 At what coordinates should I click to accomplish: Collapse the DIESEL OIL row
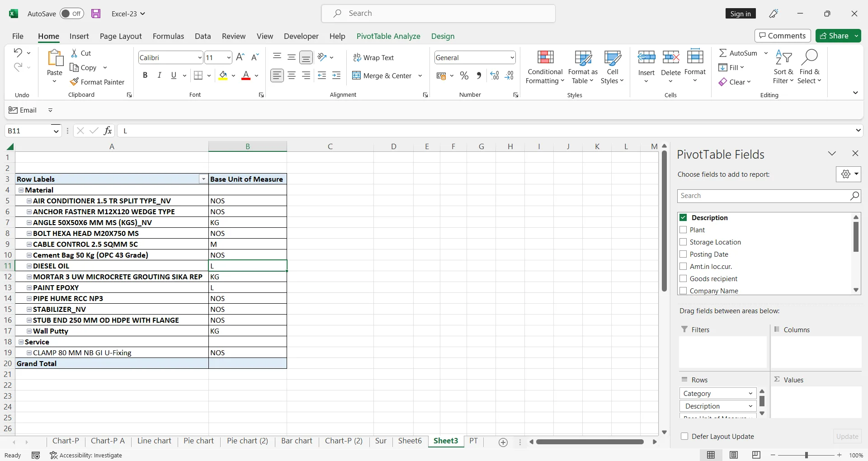[x=29, y=266]
